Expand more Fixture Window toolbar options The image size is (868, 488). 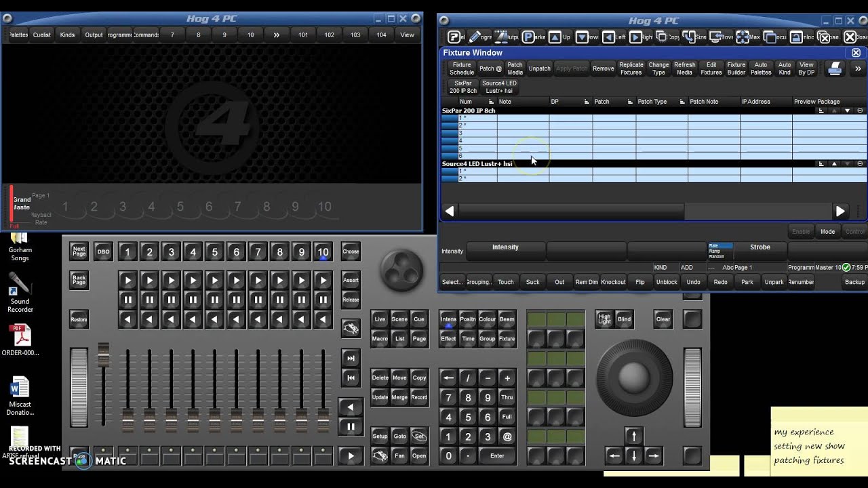(x=857, y=68)
